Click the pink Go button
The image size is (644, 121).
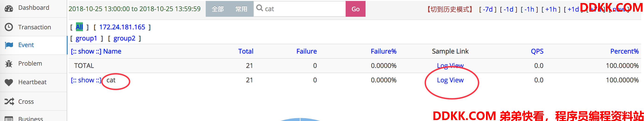pyautogui.click(x=355, y=9)
